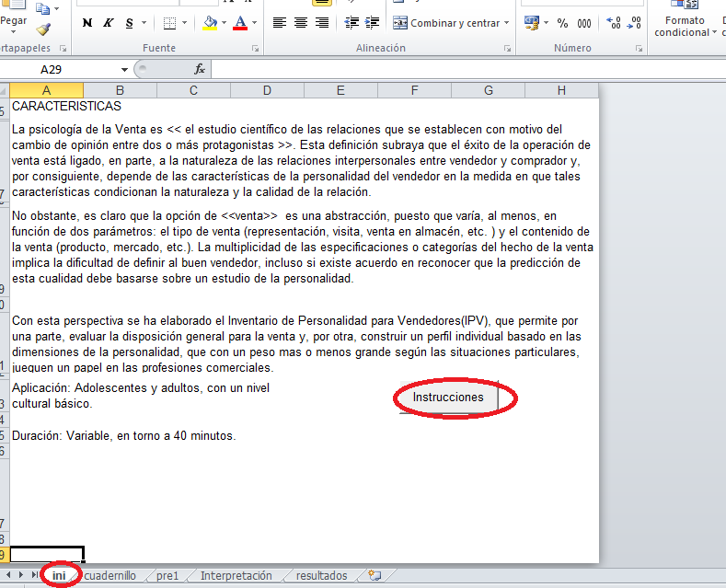Increase decimal places
The width and height of the screenshot is (726, 588).
(x=614, y=23)
